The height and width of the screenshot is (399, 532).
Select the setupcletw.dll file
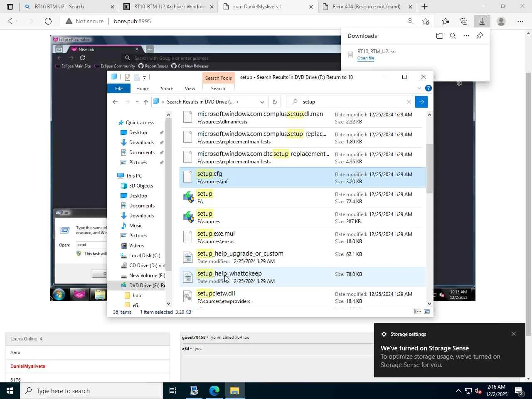click(303, 297)
